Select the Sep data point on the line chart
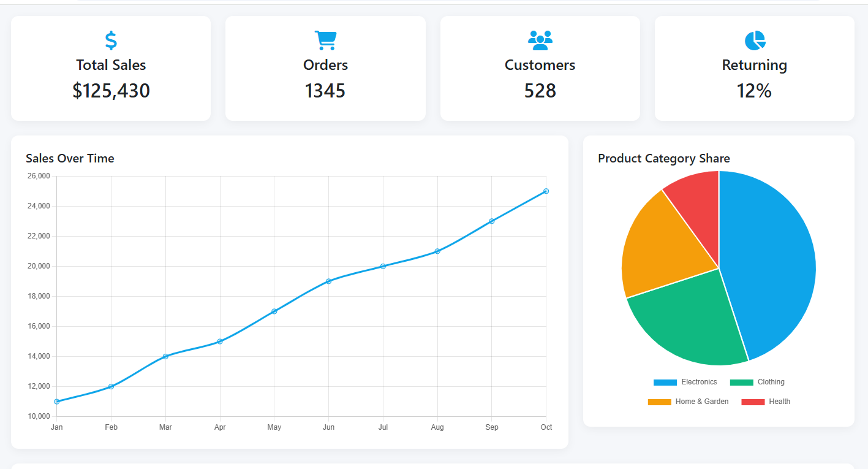The width and height of the screenshot is (868, 469). (492, 221)
